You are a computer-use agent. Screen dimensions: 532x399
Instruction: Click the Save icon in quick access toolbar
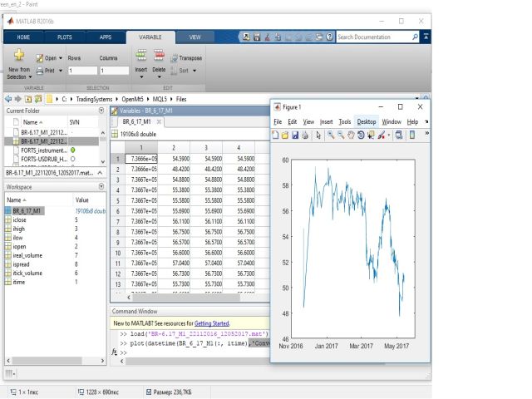coord(257,37)
